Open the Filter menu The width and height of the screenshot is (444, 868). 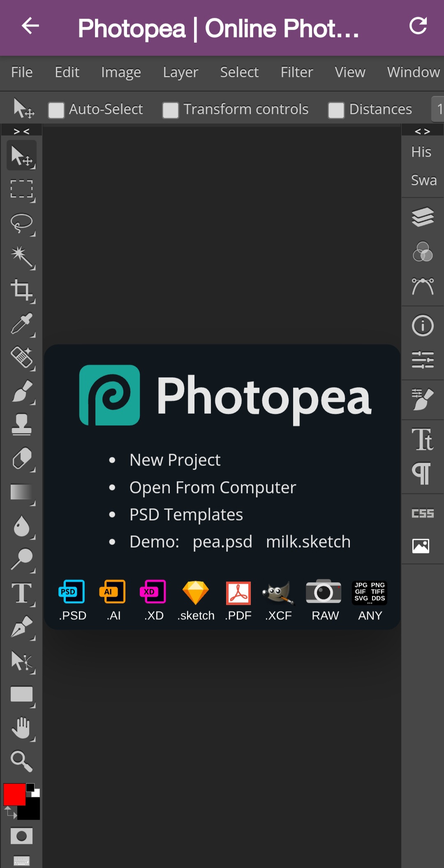point(297,72)
